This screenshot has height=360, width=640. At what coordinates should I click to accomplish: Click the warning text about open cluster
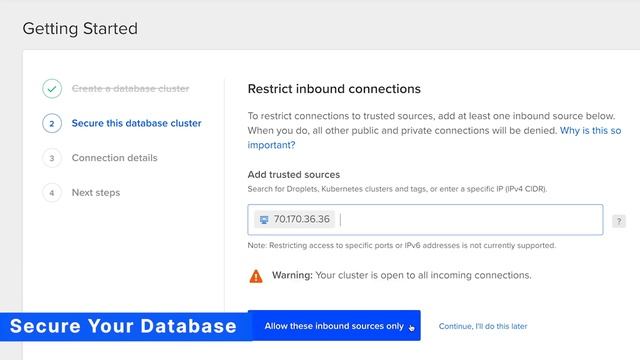pos(402,275)
